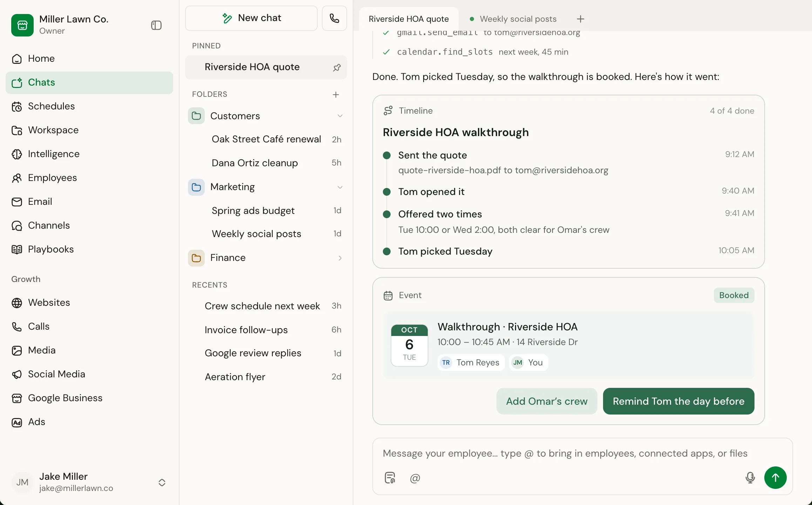The image size is (812, 505).
Task: Click the microphone dictation icon
Action: [x=750, y=478]
